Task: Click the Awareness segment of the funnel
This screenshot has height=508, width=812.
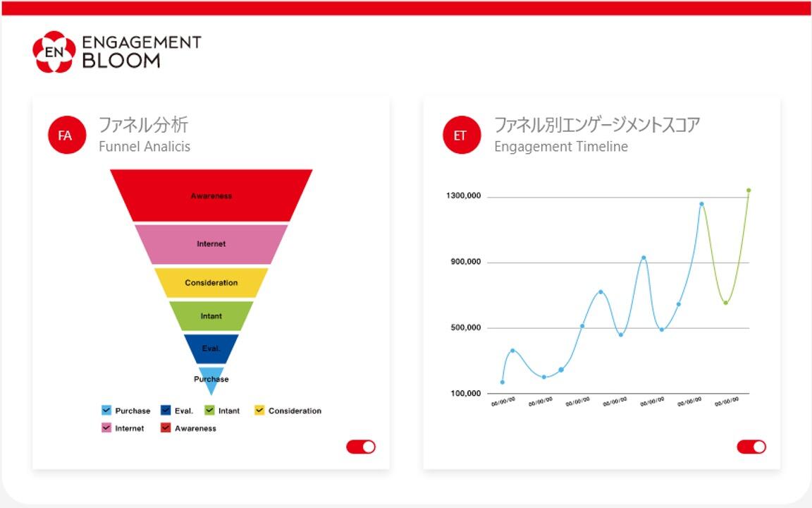Action: pos(210,194)
